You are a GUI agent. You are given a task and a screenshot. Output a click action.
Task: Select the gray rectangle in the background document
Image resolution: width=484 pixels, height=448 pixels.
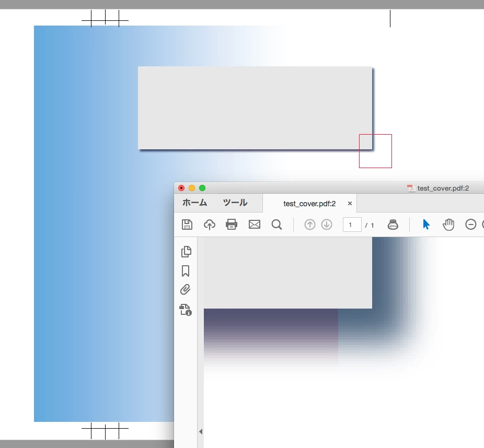point(255,108)
